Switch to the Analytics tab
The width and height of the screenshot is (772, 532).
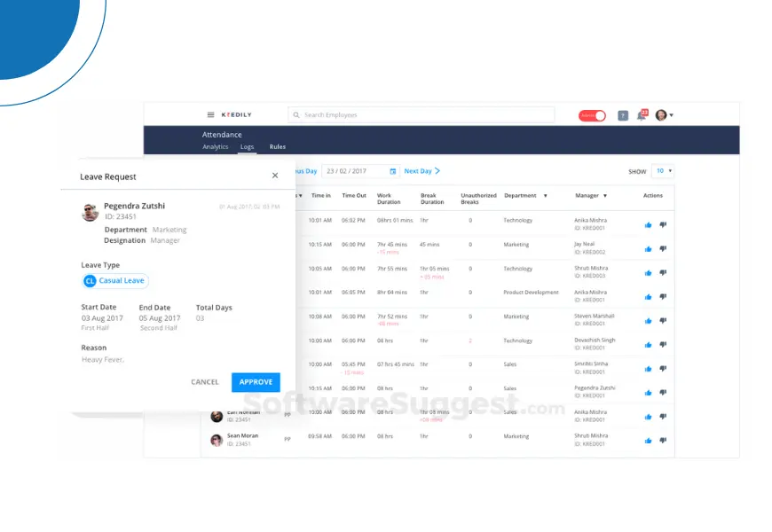(x=215, y=146)
